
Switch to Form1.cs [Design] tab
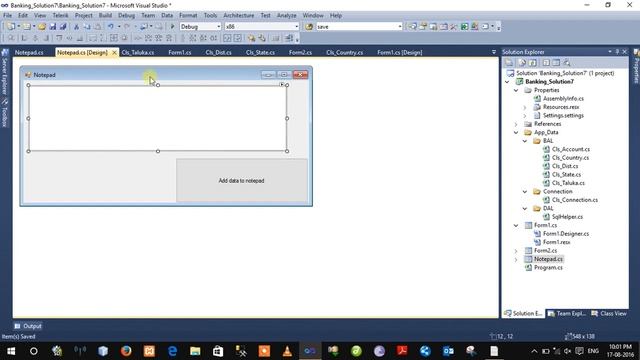(x=400, y=52)
